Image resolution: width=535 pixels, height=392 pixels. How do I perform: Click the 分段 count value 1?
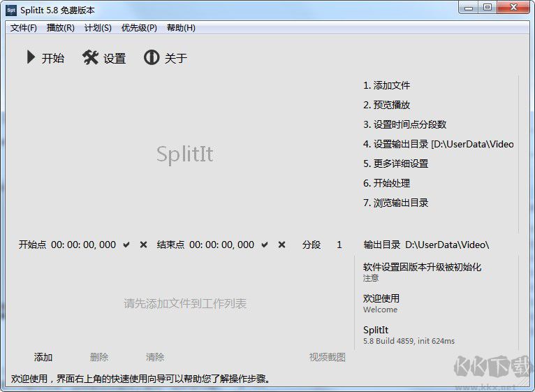pyautogui.click(x=339, y=245)
